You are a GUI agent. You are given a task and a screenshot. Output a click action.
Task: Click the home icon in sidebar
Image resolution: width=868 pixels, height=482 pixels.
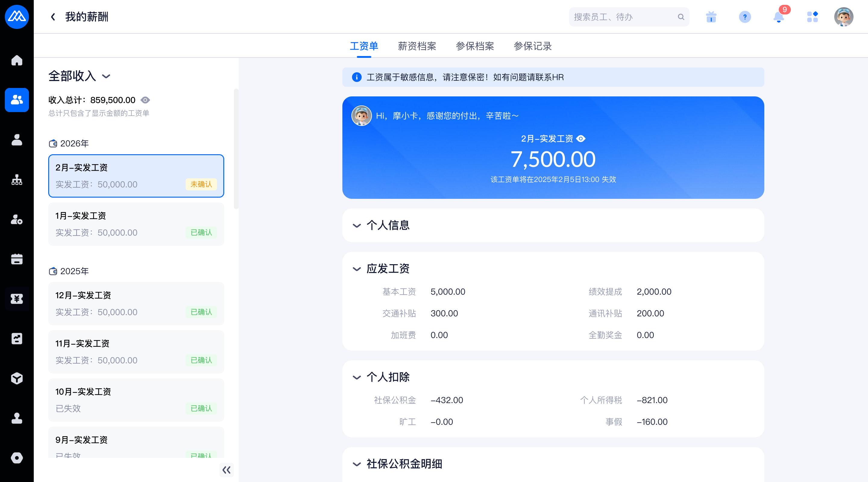[17, 60]
